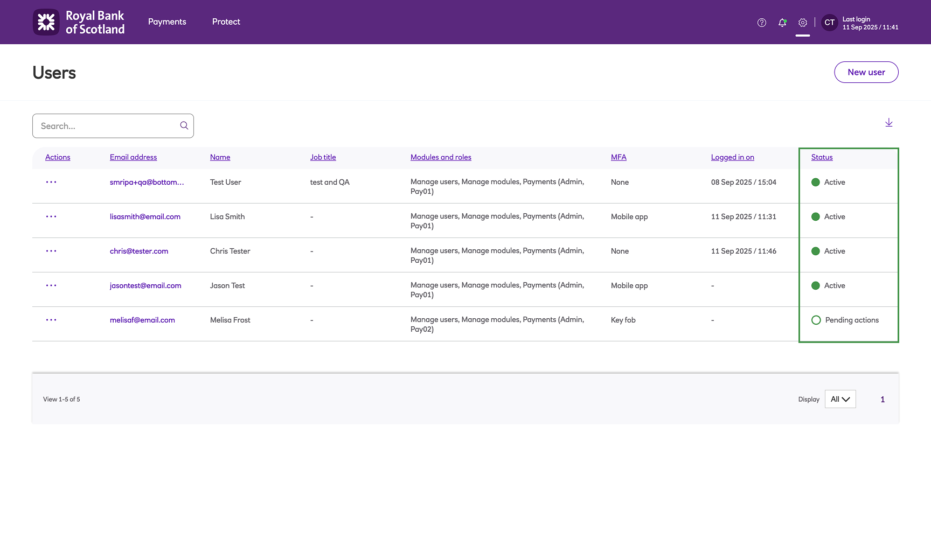
Task: Expand the Display All dropdown
Action: coord(840,399)
